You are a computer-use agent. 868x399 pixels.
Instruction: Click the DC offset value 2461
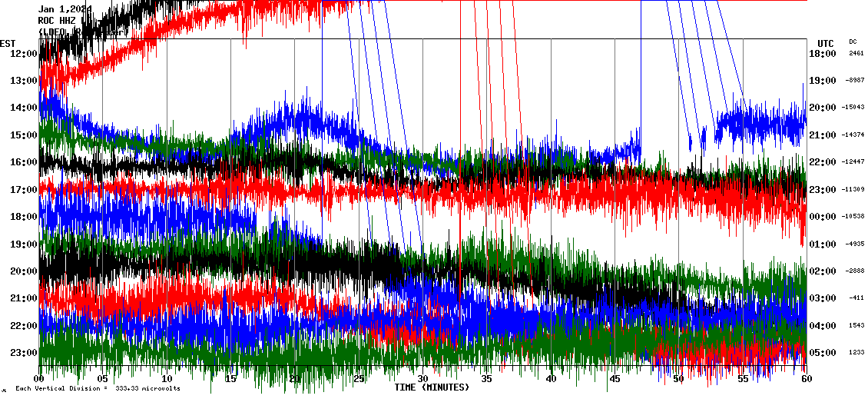856,54
